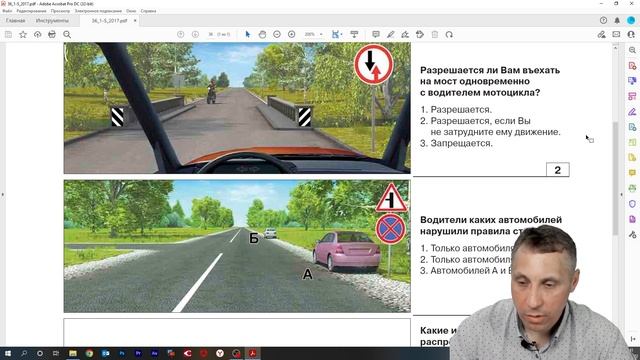Select the 36_1-5_2017.pdf document tab
640x360 pixels.
click(109, 20)
